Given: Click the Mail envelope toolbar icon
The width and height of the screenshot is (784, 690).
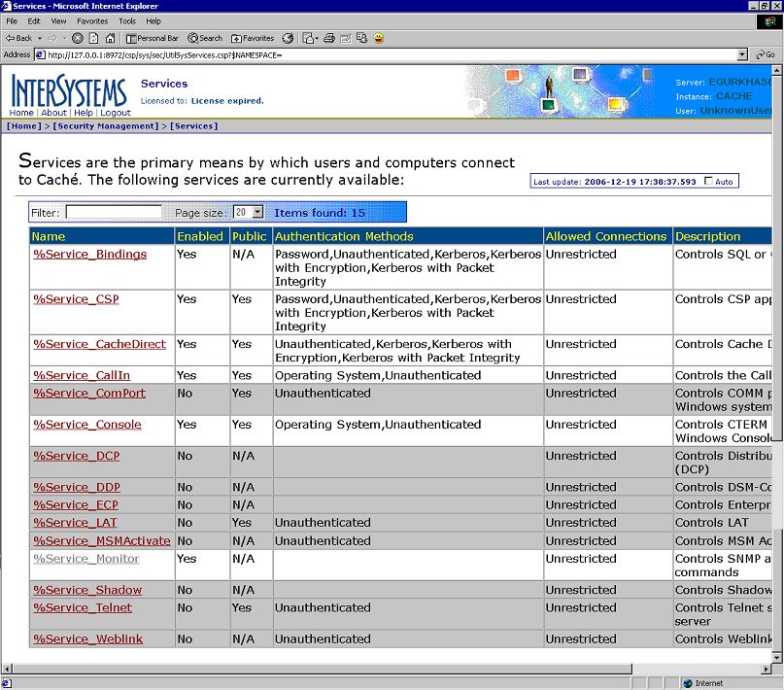Looking at the screenshot, I should pos(309,38).
